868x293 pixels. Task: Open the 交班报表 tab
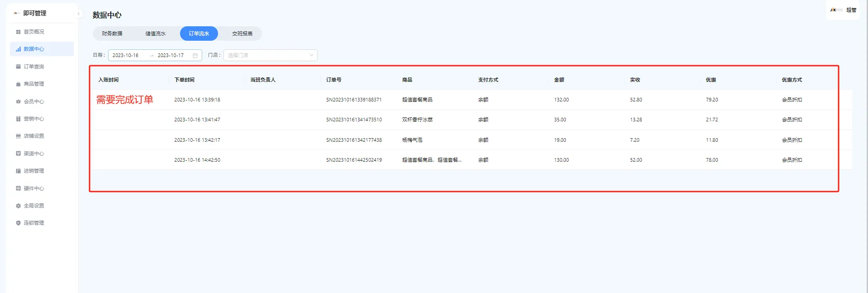(x=242, y=34)
